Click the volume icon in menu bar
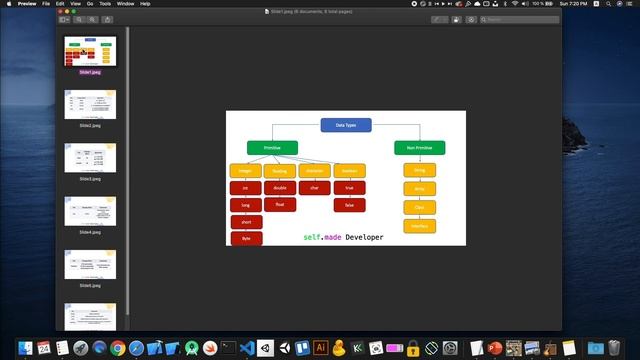 pyautogui.click(x=524, y=4)
